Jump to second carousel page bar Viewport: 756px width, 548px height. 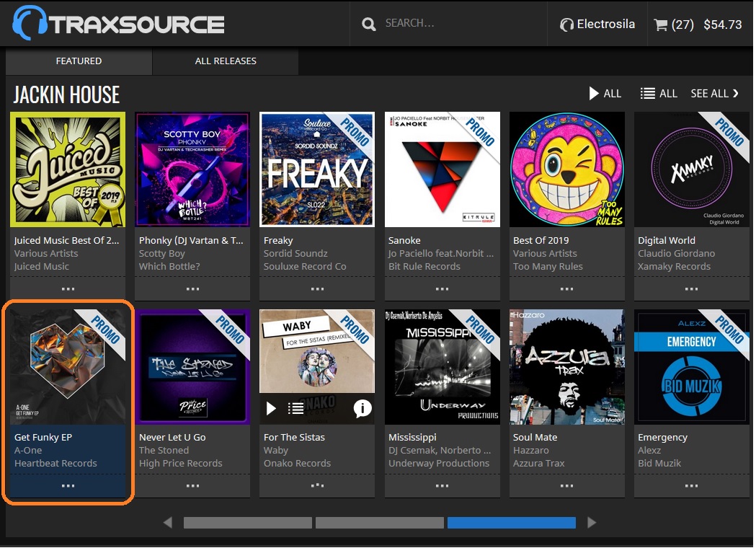coord(380,523)
